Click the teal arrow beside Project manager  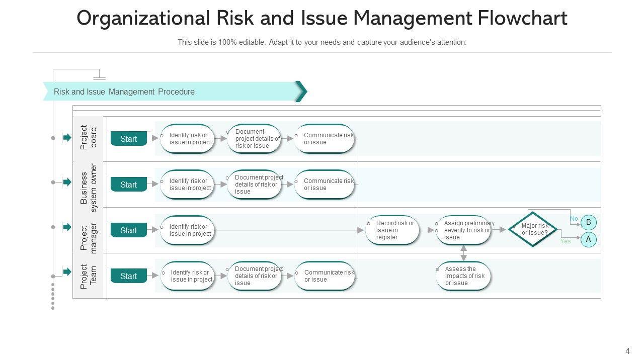(67, 227)
